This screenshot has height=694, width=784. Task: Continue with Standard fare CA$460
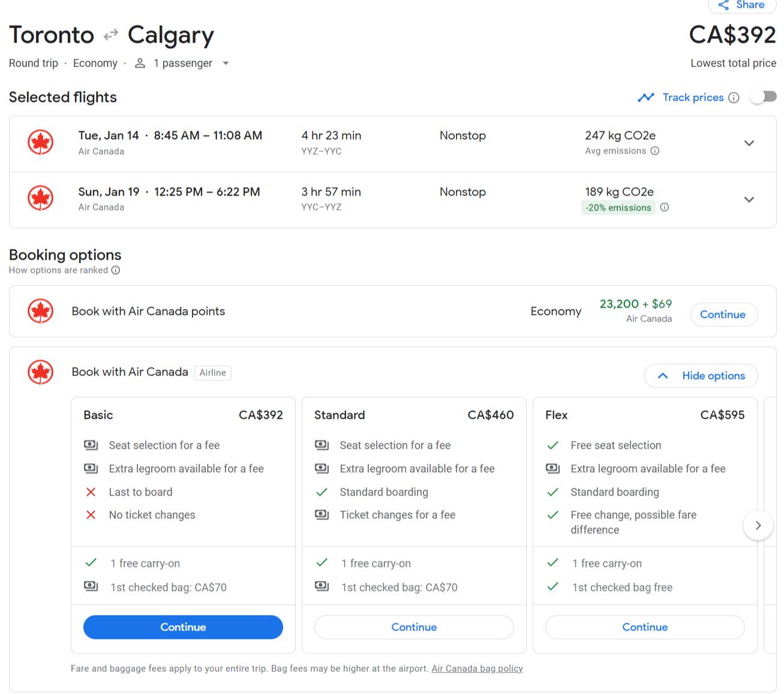pyautogui.click(x=414, y=627)
